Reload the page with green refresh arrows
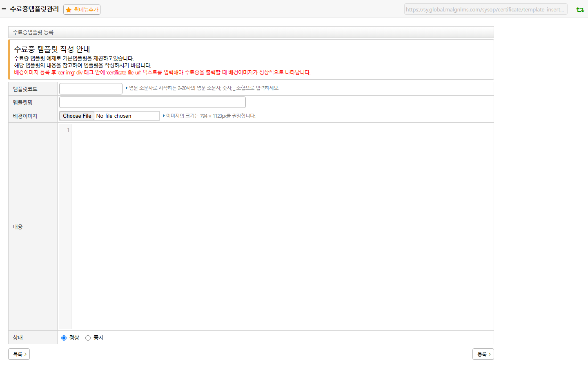 [x=580, y=9]
